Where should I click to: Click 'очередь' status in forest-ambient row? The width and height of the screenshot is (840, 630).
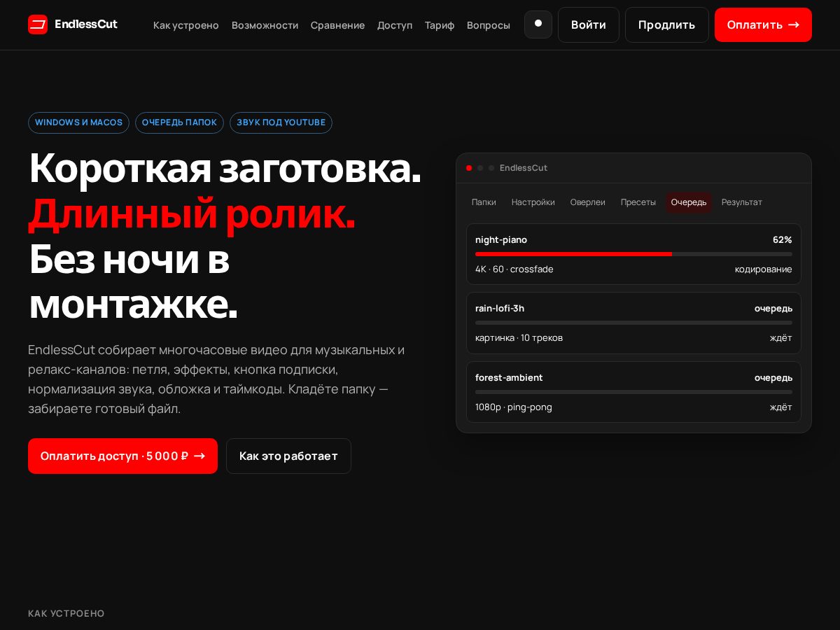pyautogui.click(x=773, y=377)
